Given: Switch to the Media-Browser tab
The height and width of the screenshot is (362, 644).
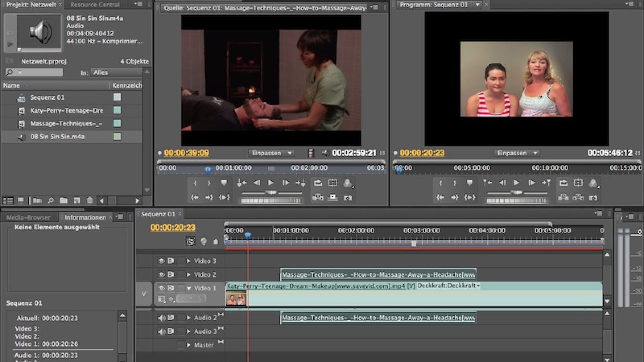Looking at the screenshot, I should [28, 217].
